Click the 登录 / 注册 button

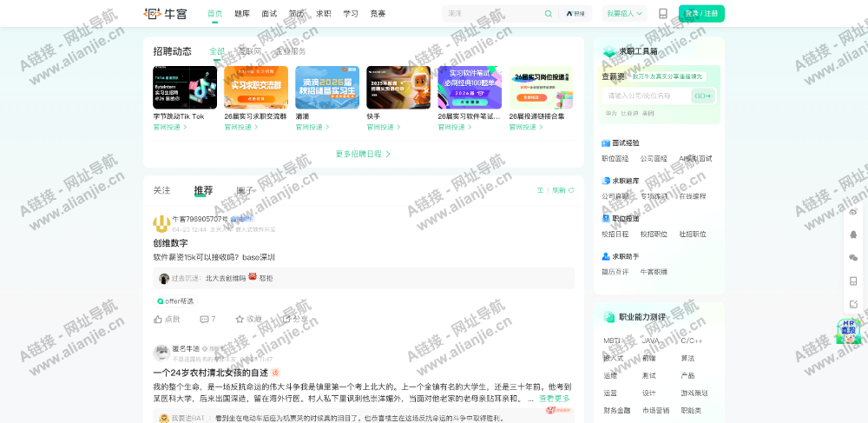701,14
